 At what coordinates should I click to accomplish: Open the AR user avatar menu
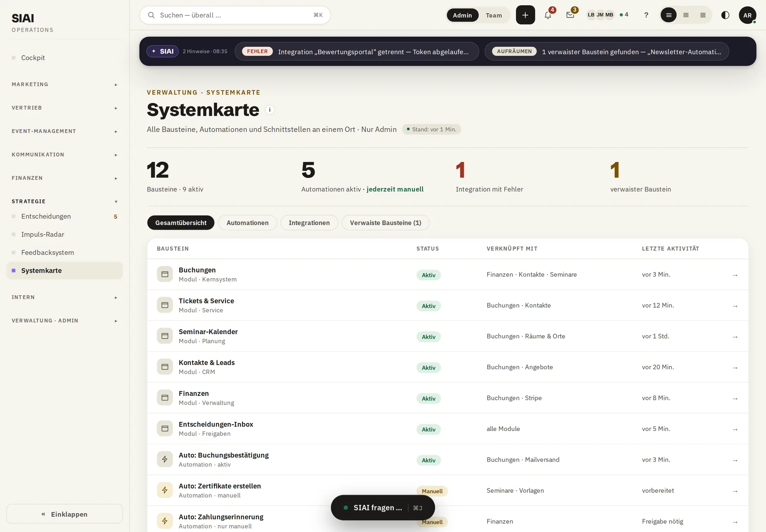click(x=747, y=15)
